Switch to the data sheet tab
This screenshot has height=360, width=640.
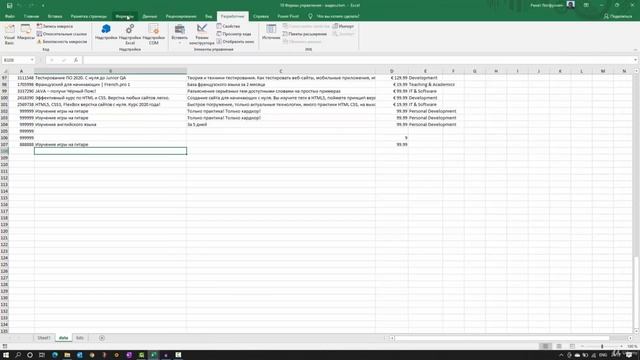coord(63,338)
